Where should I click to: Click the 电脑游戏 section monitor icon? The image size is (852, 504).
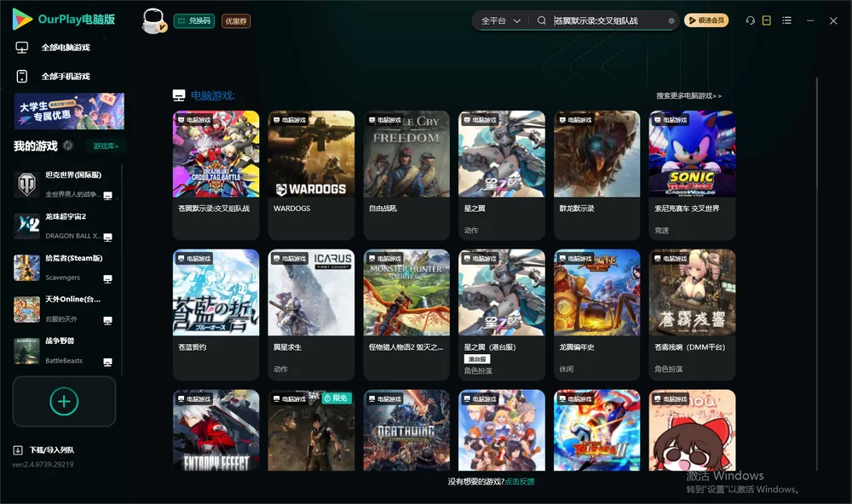179,95
